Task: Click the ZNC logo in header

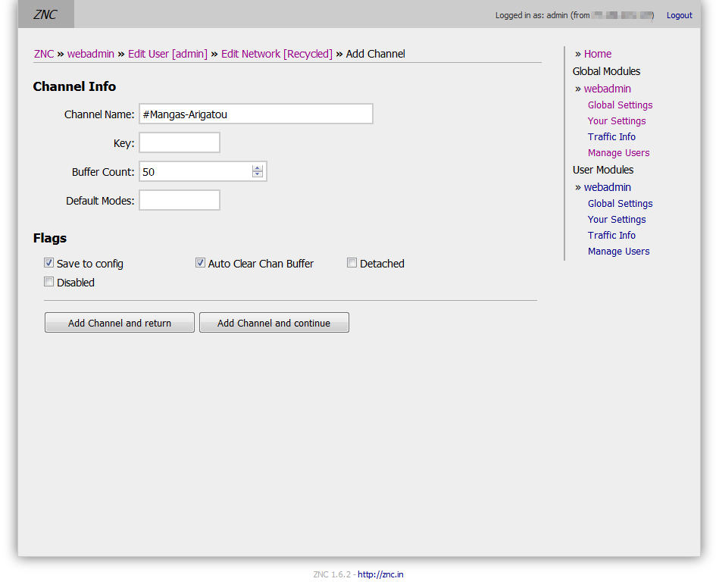Action: [45, 14]
